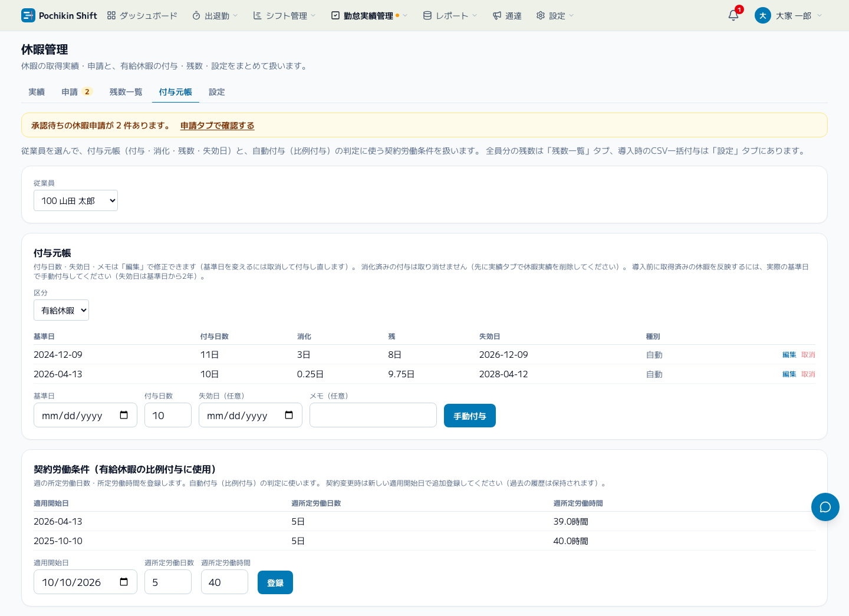Select the 従業員 dropdown showing 山田 太郎

click(75, 200)
